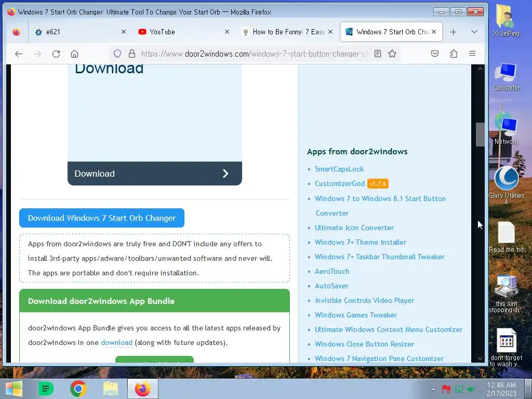
Task: View site security padlock info
Action: [132, 54]
